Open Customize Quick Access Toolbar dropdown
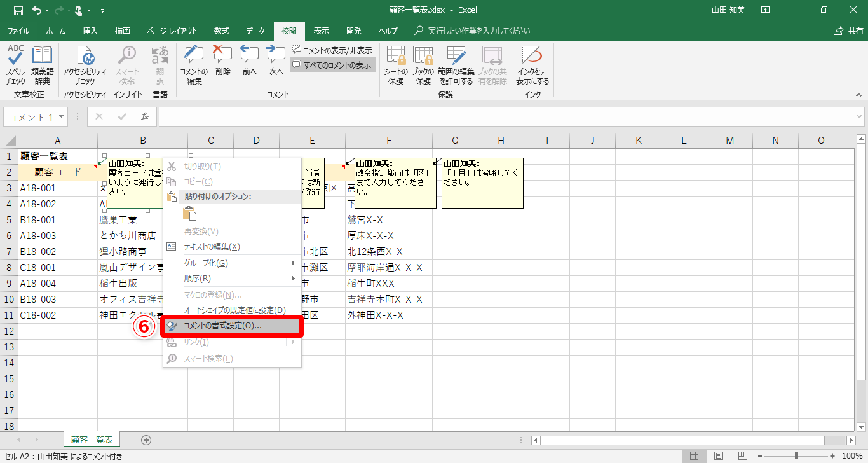Screen dimensions: 868x463 pyautogui.click(x=102, y=11)
